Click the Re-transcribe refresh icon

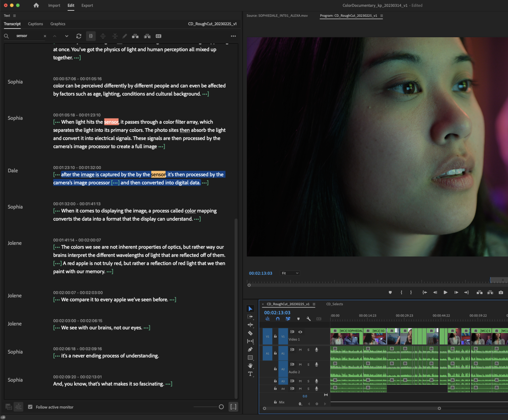click(x=79, y=36)
